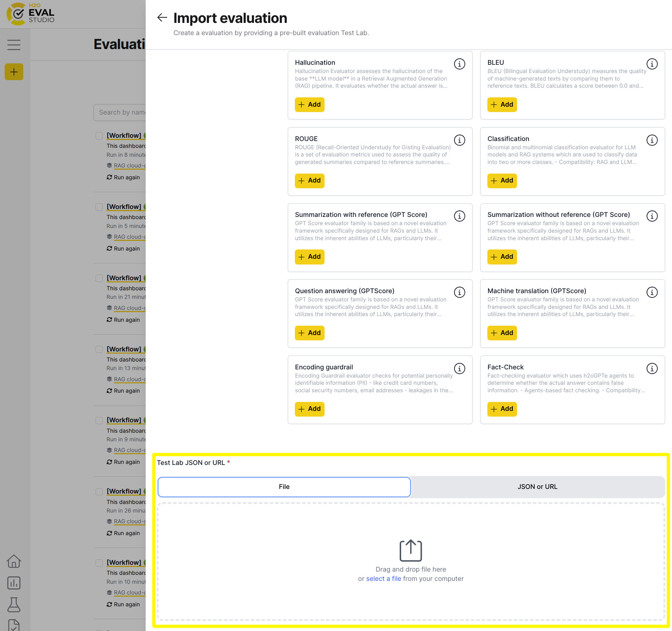Select the flask Test Labs sidebar icon

[x=14, y=605]
